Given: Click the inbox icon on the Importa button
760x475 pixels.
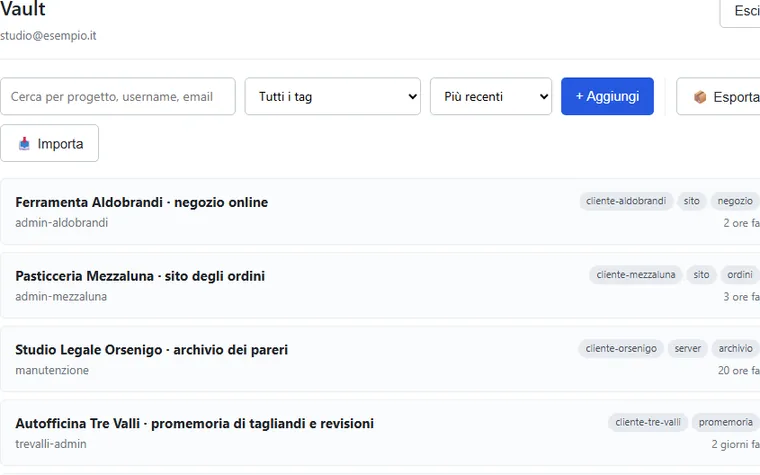Looking at the screenshot, I should tap(24, 144).
